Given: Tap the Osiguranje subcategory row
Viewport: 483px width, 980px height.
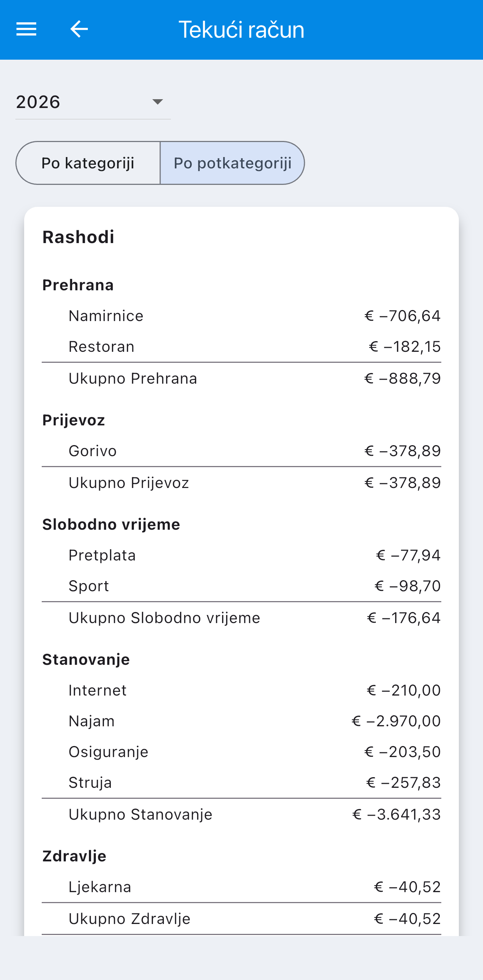Looking at the screenshot, I should (241, 752).
